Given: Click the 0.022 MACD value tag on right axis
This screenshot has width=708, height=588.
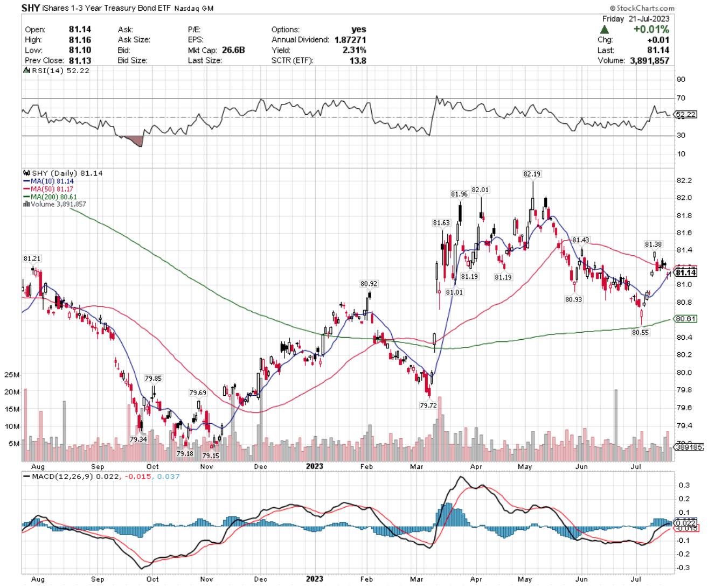Looking at the screenshot, I should click(x=686, y=522).
